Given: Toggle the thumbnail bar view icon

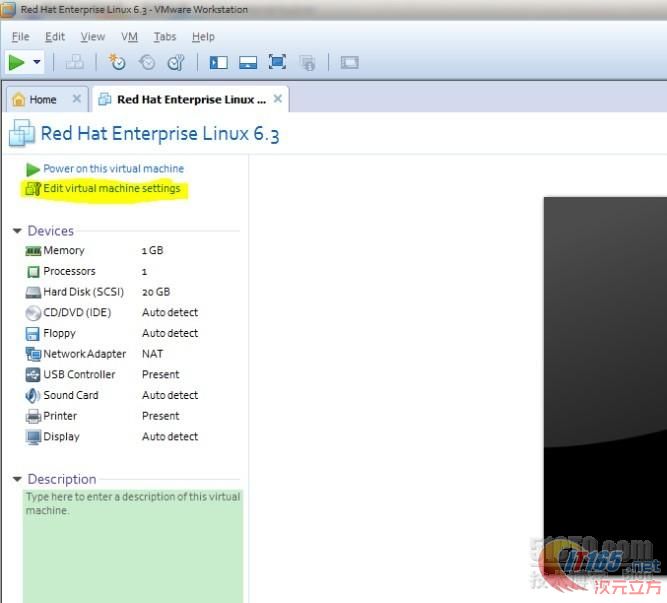Looking at the screenshot, I should click(x=248, y=63).
